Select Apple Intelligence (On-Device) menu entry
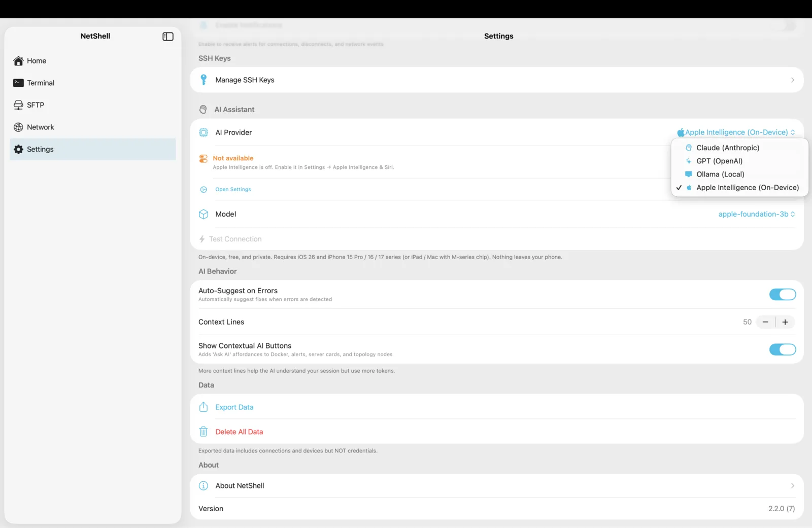 [x=739, y=187]
